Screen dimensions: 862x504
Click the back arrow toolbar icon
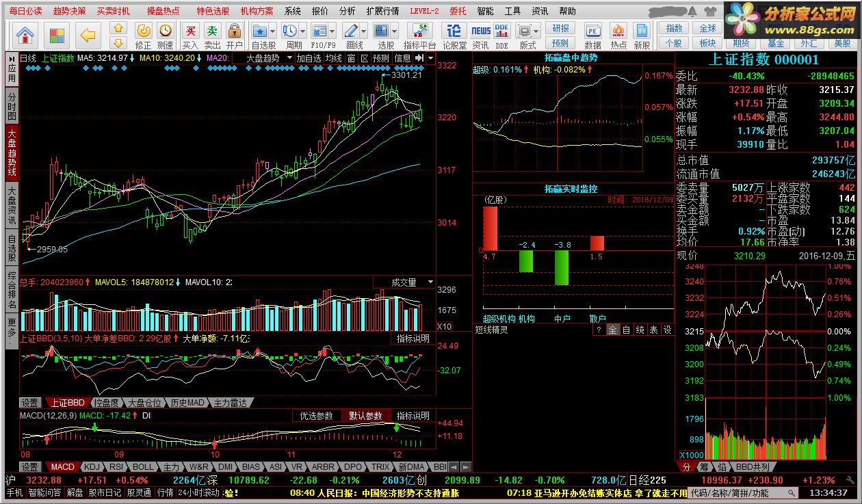(88, 34)
